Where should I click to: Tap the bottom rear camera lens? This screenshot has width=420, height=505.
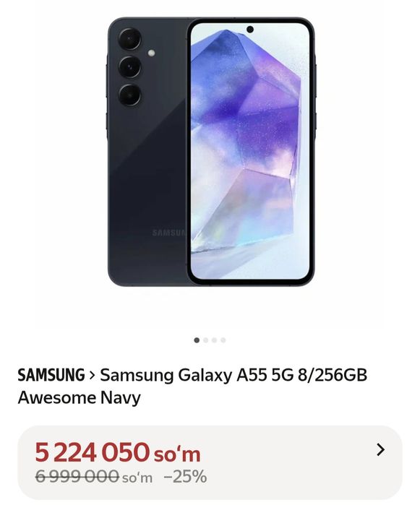tap(129, 95)
